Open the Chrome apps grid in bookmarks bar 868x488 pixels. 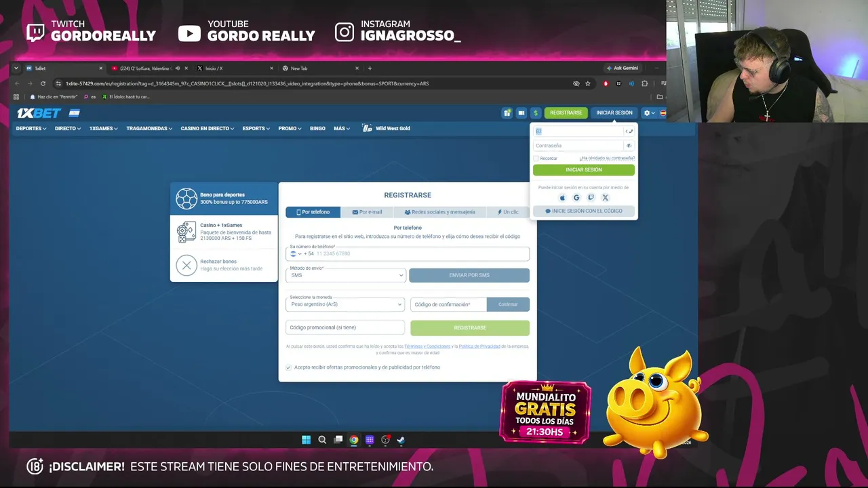coord(16,97)
